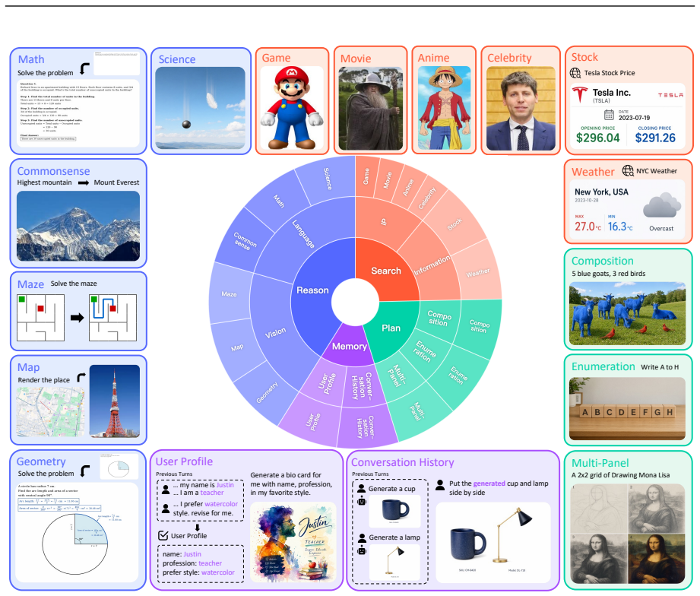Screen dimensions: 700x596
Task: Click the 'Tesla Inc.' company name
Action: tap(612, 93)
